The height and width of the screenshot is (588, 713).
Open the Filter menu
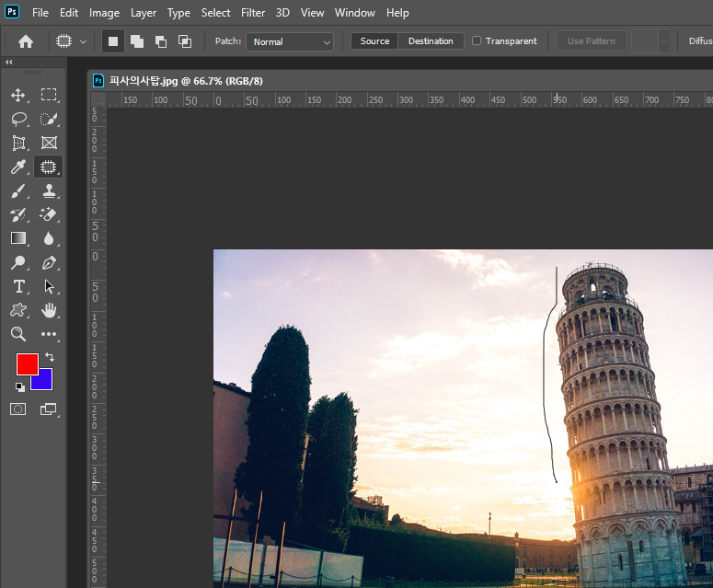253,13
